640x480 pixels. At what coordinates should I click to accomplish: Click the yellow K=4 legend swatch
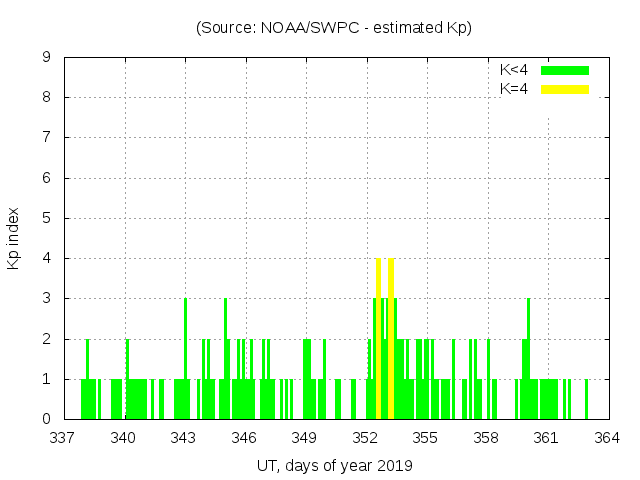[565, 89]
